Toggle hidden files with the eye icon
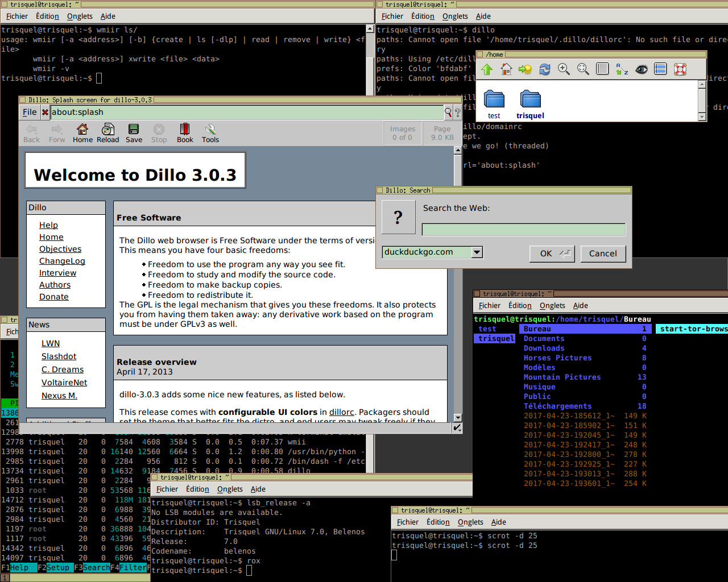Image resolution: width=728 pixels, height=582 pixels. click(x=642, y=69)
